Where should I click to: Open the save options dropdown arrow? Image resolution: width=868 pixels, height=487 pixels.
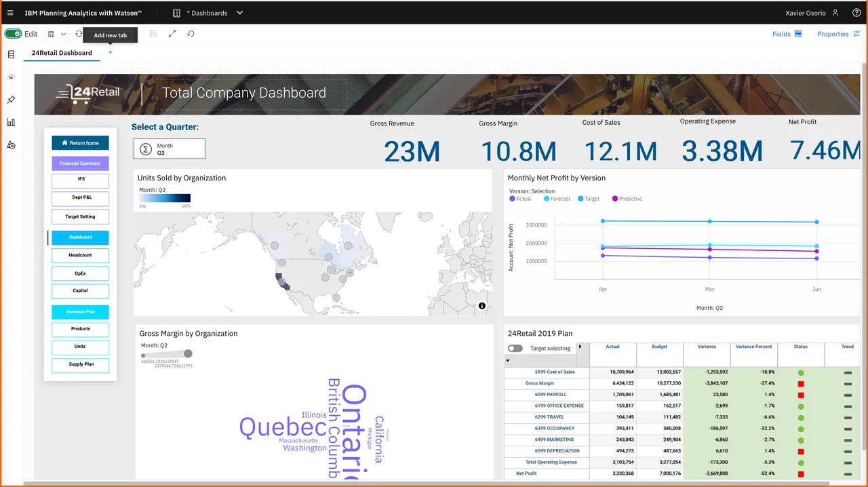click(x=64, y=34)
